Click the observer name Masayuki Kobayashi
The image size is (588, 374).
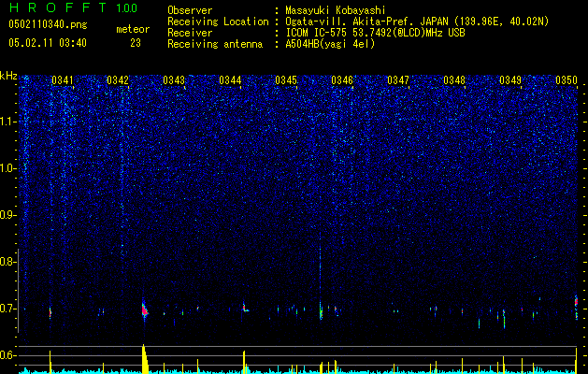click(336, 10)
